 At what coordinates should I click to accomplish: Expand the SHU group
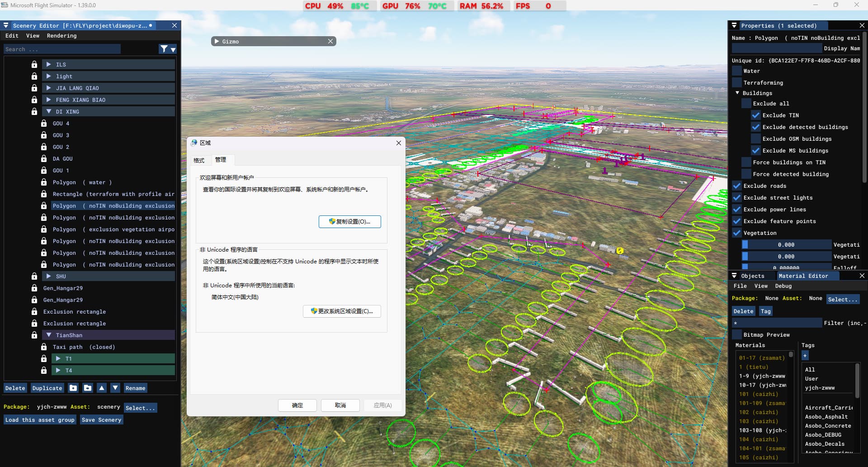[x=49, y=276]
